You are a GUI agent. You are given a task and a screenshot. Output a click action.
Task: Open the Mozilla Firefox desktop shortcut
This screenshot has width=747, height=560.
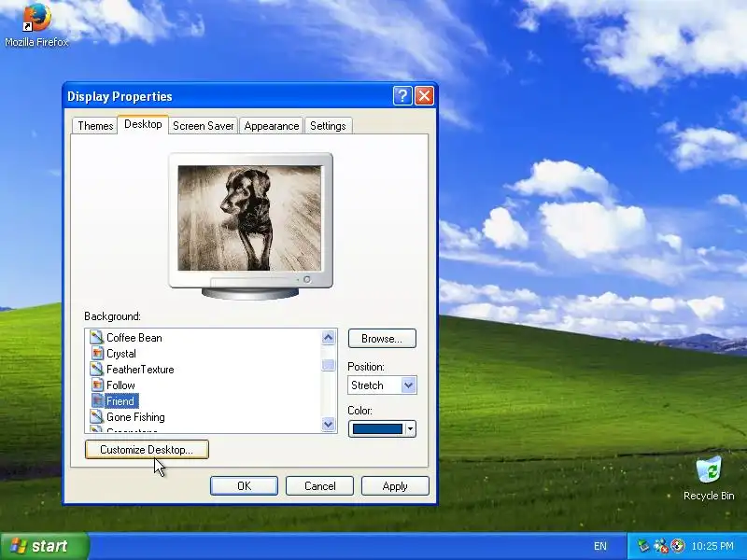(36, 24)
